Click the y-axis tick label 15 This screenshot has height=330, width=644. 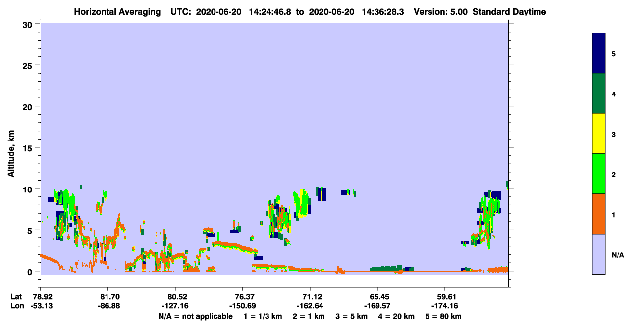(x=29, y=148)
